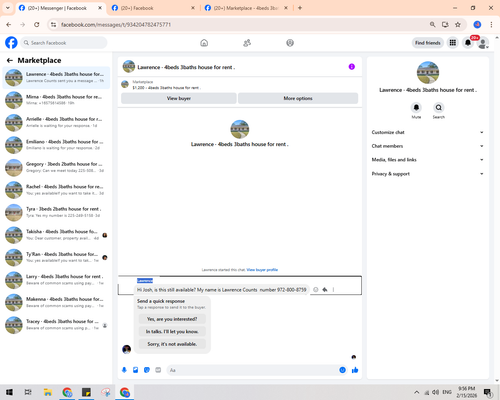Image resolution: width=500 pixels, height=400 pixels.
Task: Click the browser address bar URL
Action: tap(116, 25)
